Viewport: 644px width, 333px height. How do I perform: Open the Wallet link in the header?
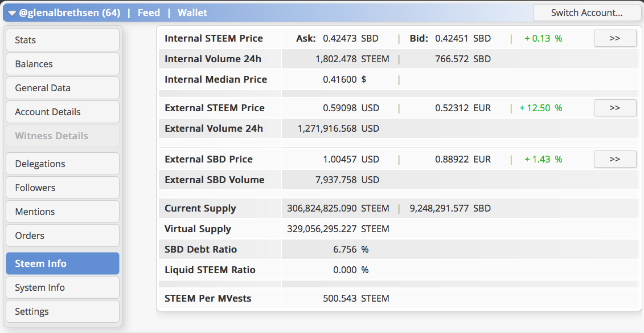pyautogui.click(x=192, y=13)
